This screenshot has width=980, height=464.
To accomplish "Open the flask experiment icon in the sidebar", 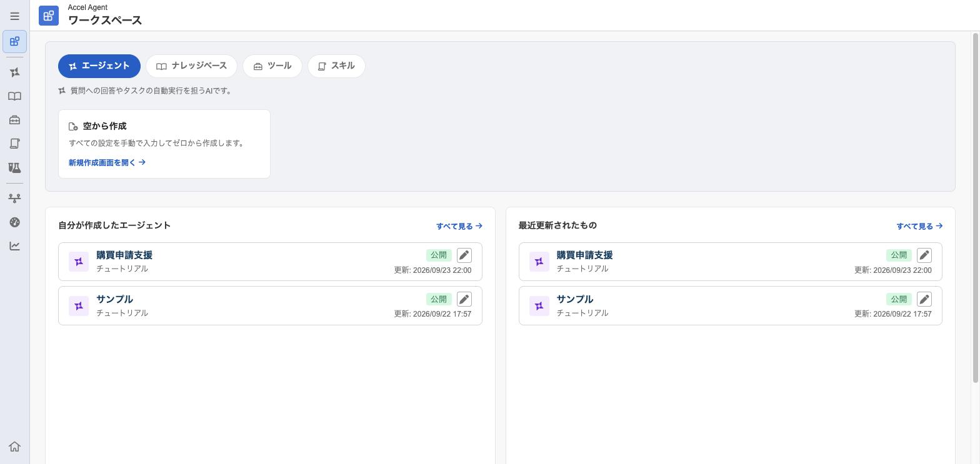I will coord(14,167).
